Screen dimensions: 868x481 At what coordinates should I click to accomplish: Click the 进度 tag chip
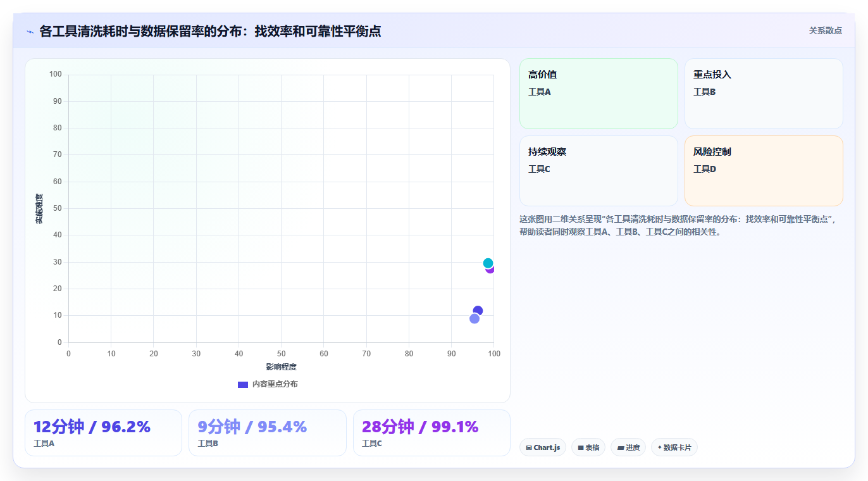(x=628, y=447)
